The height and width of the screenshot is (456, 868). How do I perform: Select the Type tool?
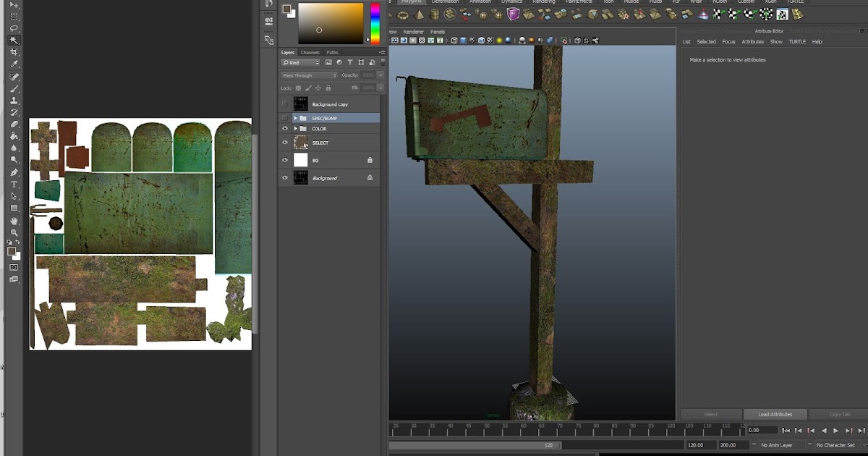[14, 185]
